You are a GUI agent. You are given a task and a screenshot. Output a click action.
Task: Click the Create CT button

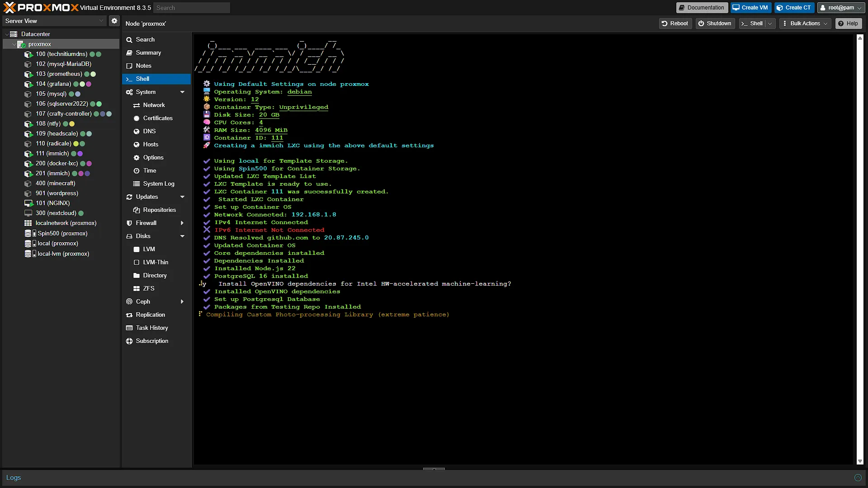(x=794, y=8)
